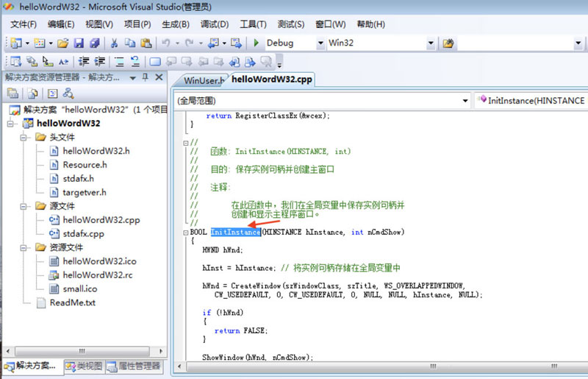Click the Find in Files binoculars-folder icon

[x=448, y=43]
